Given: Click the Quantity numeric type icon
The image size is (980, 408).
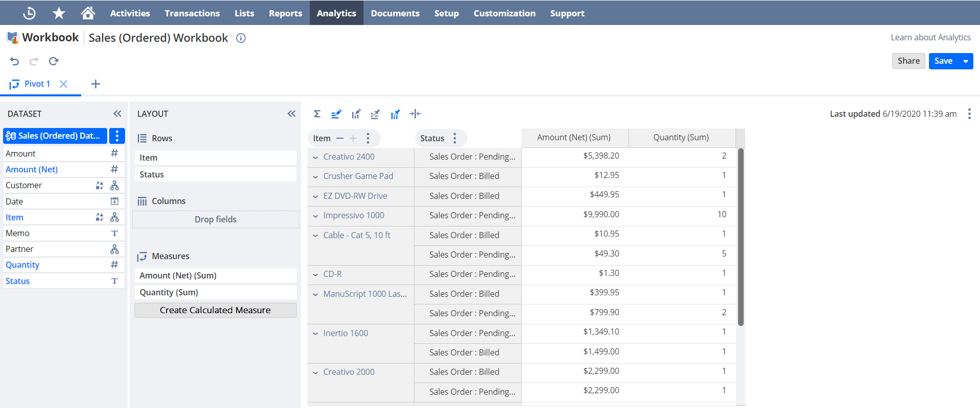Looking at the screenshot, I should coord(114,265).
